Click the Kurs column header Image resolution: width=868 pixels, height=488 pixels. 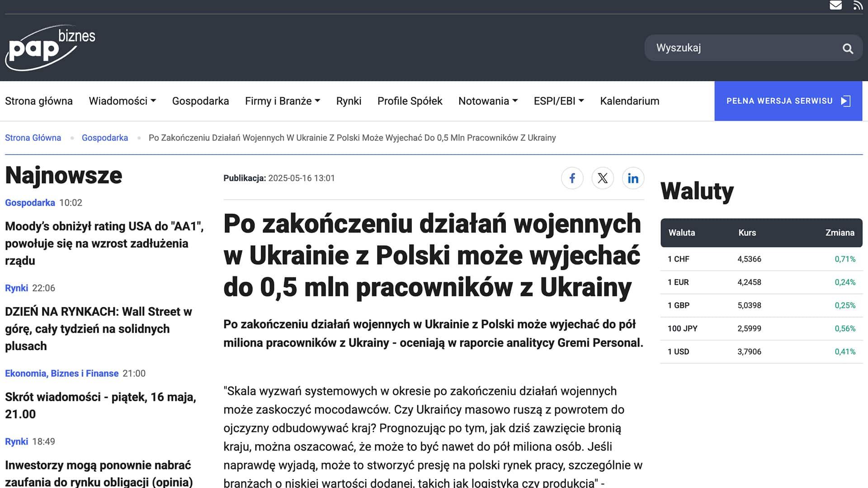(747, 233)
